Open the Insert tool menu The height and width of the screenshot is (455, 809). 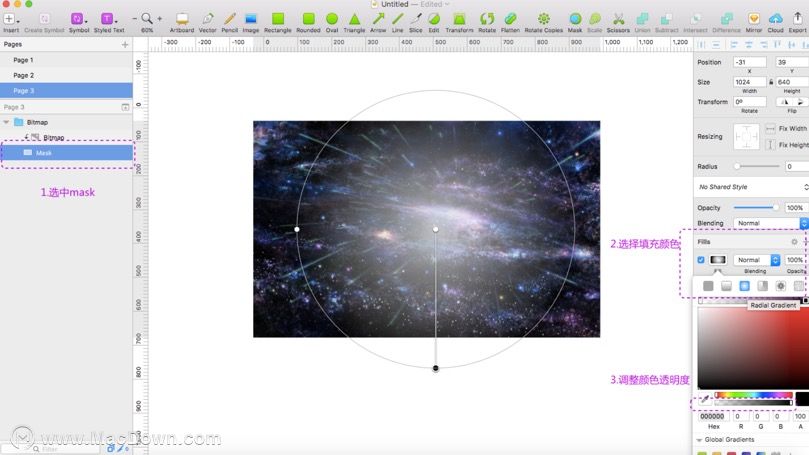pyautogui.click(x=10, y=19)
